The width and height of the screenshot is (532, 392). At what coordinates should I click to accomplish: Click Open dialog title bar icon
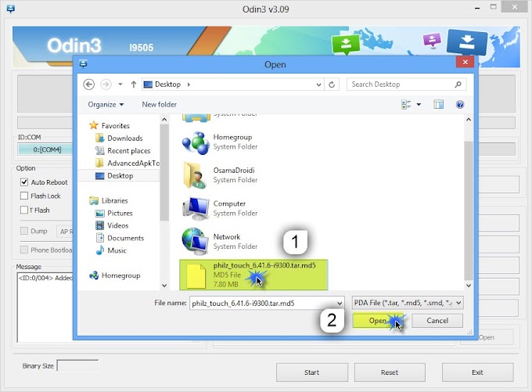coord(84,63)
